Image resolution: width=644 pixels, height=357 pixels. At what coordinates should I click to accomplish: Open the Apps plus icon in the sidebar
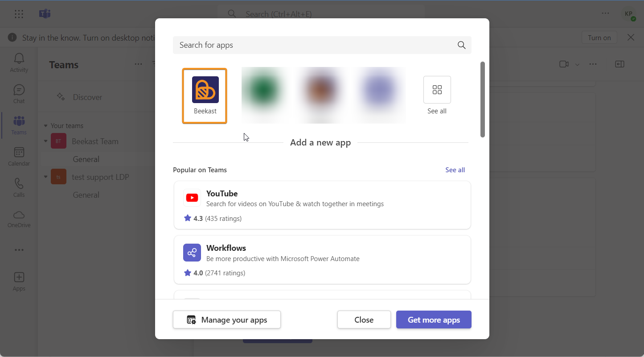[19, 281]
